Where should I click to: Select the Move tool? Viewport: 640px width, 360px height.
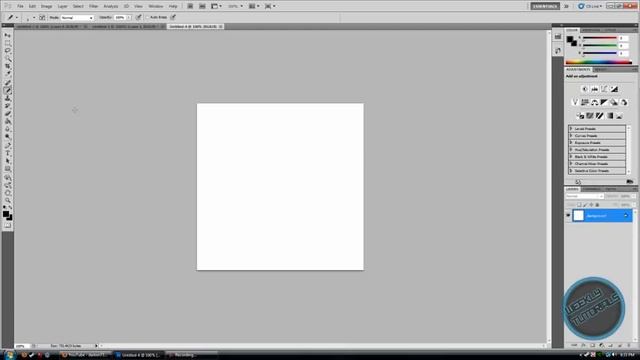coord(7,36)
